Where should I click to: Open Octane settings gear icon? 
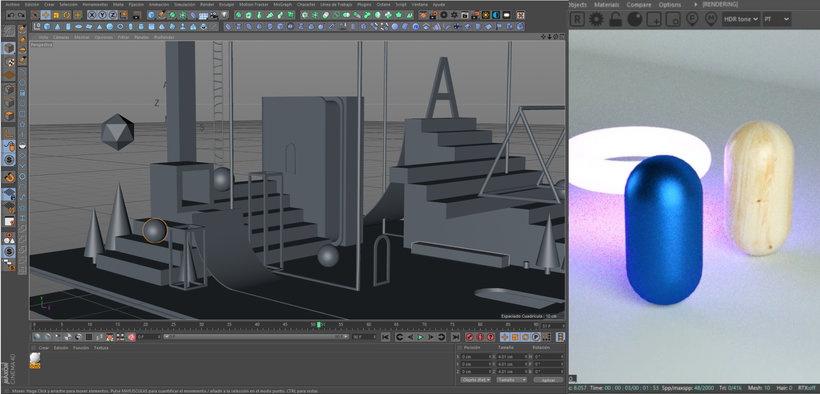click(x=596, y=19)
